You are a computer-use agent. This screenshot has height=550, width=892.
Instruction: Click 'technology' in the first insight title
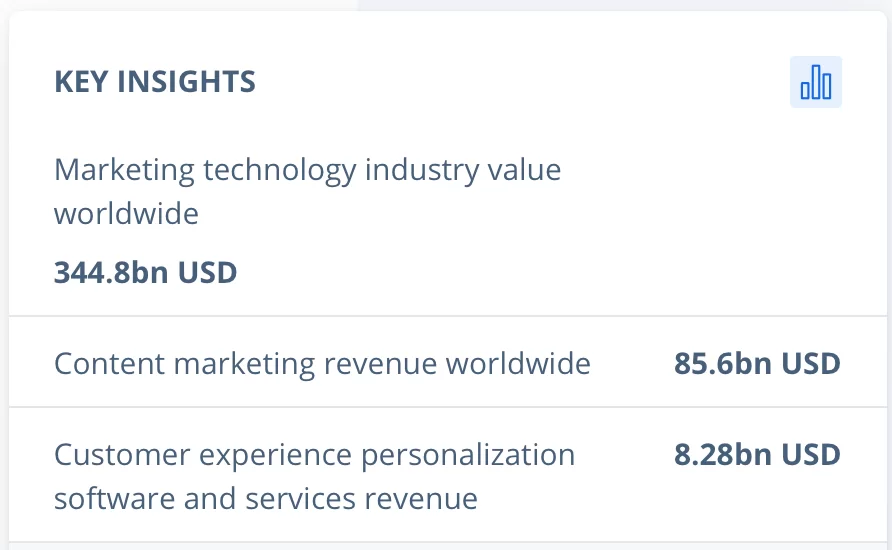pos(279,170)
